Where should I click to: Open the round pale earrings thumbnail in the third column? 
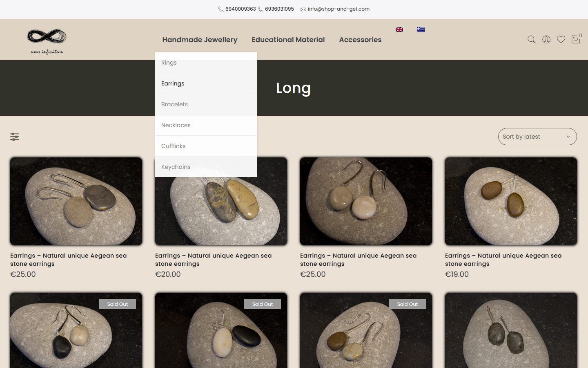coord(366,201)
